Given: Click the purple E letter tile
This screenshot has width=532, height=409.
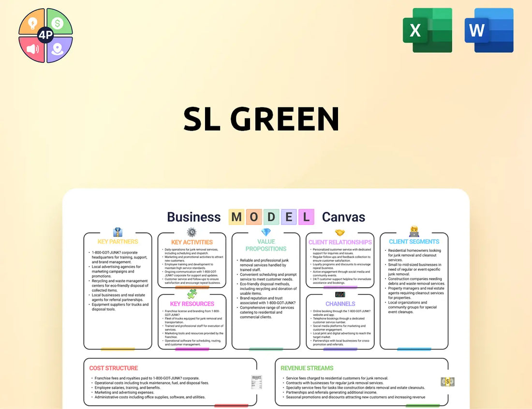Looking at the screenshot, I should (x=289, y=217).
